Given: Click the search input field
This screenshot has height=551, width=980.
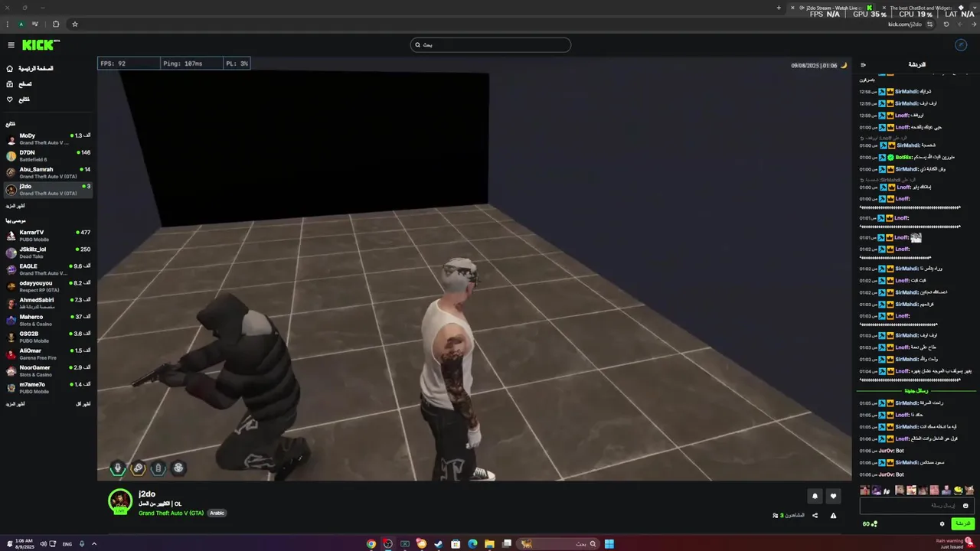Looking at the screenshot, I should [x=490, y=44].
